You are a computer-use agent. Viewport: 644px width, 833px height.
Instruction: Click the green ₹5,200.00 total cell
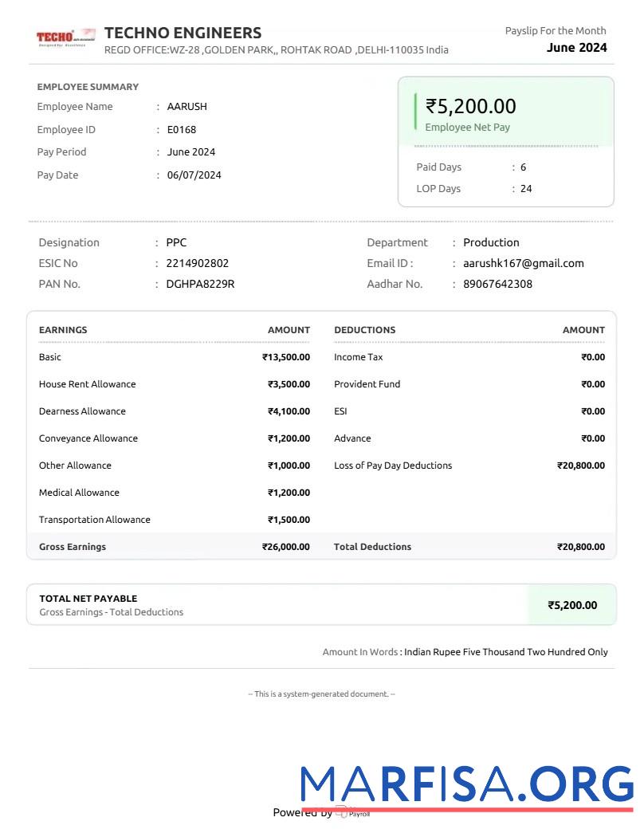tap(571, 605)
